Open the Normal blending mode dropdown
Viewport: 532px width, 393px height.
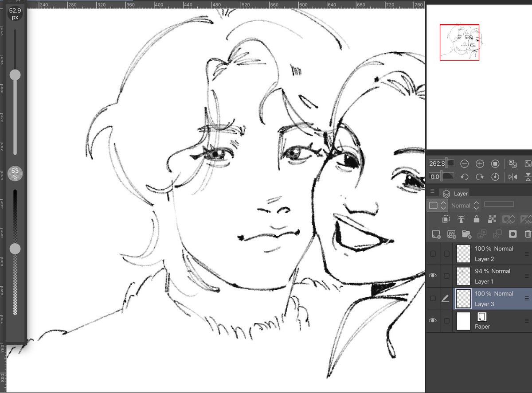point(465,206)
